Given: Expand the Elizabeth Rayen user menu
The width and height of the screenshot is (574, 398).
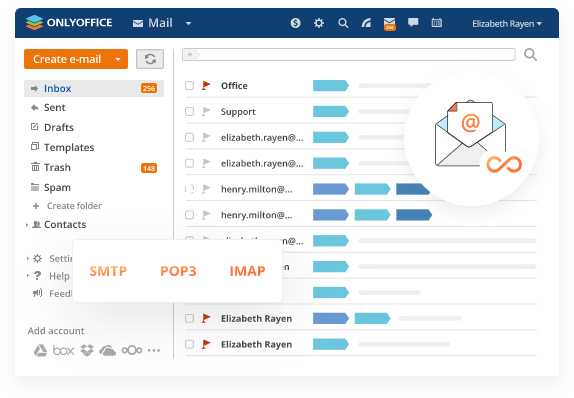Looking at the screenshot, I should pos(507,24).
